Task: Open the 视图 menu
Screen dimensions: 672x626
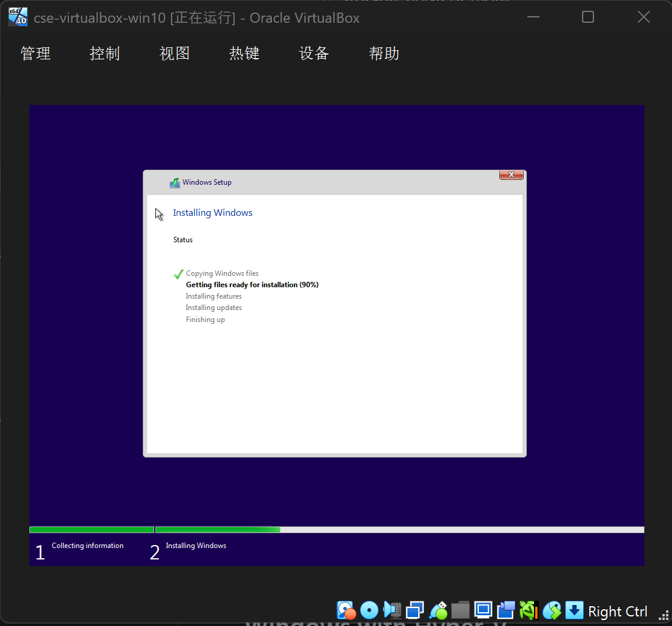Action: [x=175, y=53]
